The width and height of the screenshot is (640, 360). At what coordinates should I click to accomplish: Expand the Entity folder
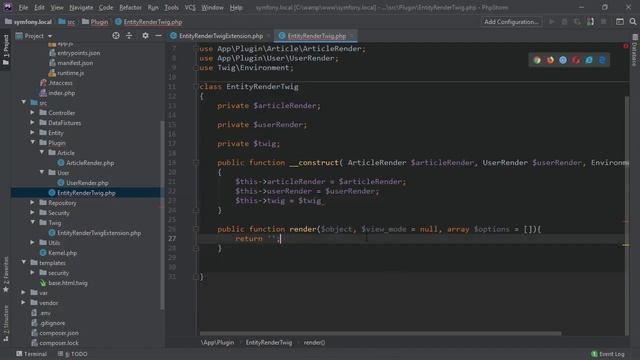33,132
